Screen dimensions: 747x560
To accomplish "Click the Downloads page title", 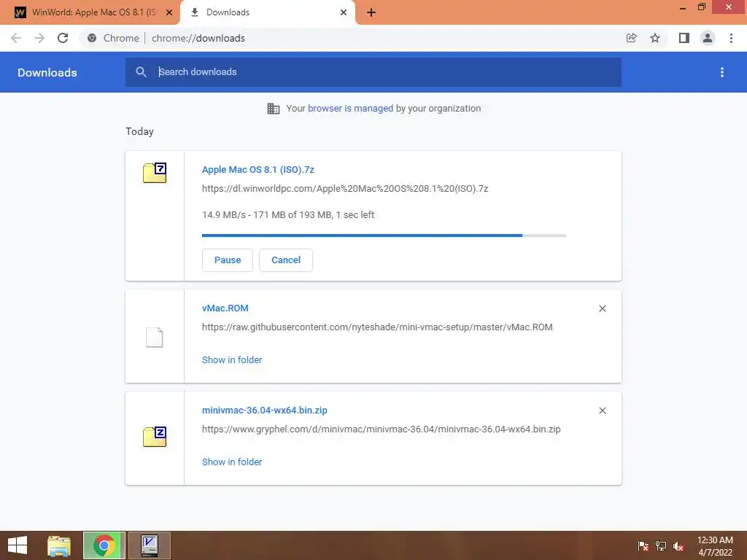I will (x=47, y=72).
